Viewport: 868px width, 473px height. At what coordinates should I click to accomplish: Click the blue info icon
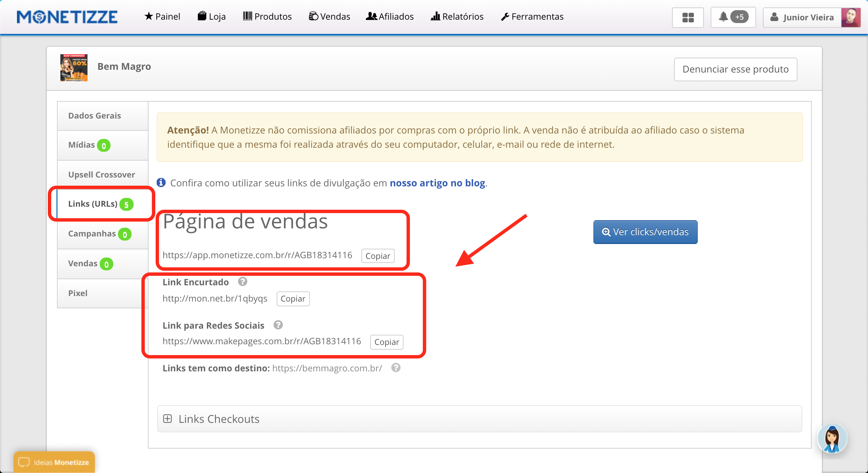coord(161,183)
